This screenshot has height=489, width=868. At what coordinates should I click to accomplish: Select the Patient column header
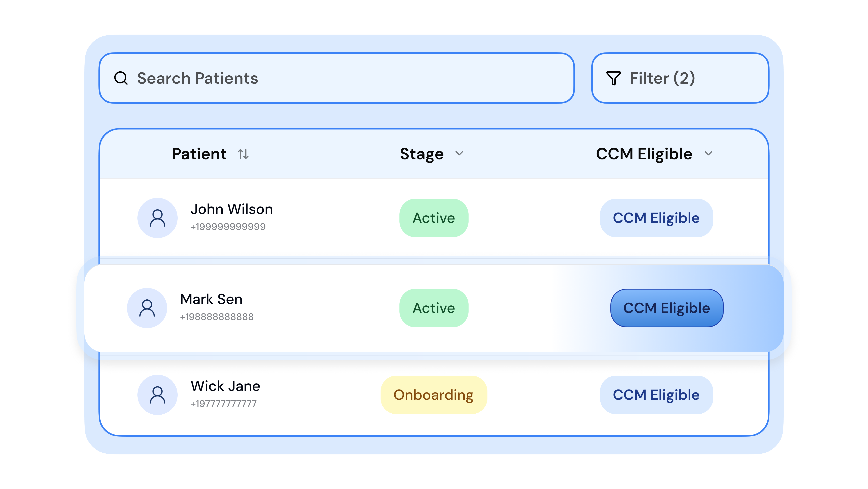point(199,154)
